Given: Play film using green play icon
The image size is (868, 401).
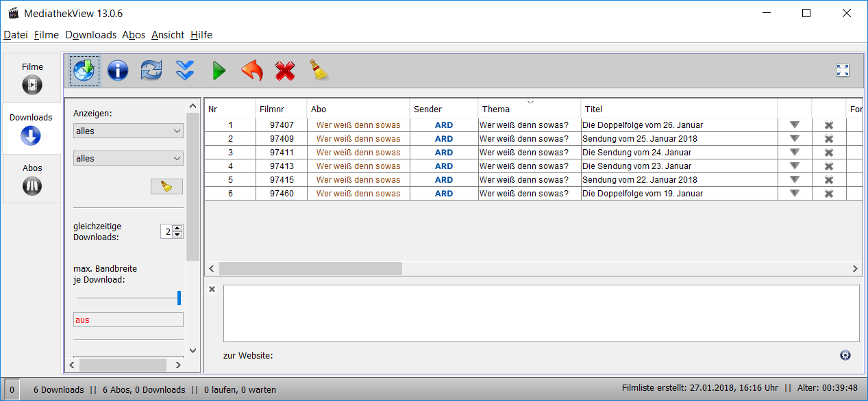Looking at the screenshot, I should (x=219, y=70).
